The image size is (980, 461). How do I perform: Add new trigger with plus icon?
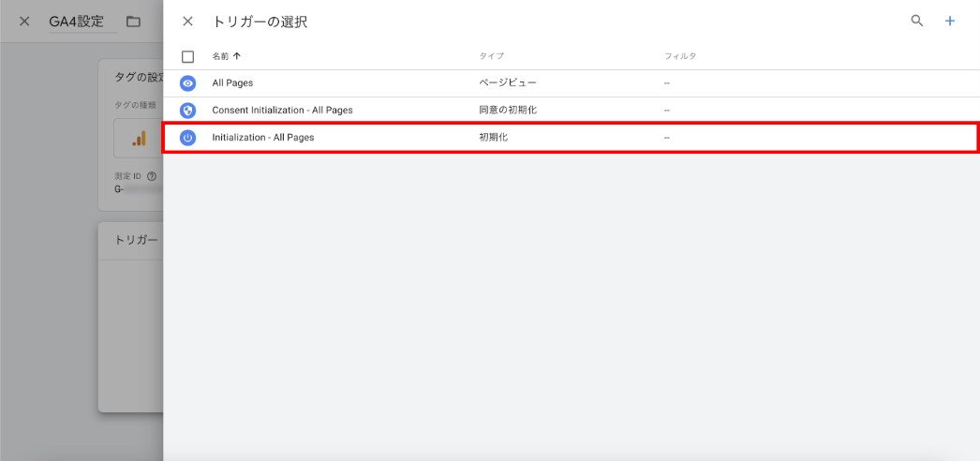950,22
